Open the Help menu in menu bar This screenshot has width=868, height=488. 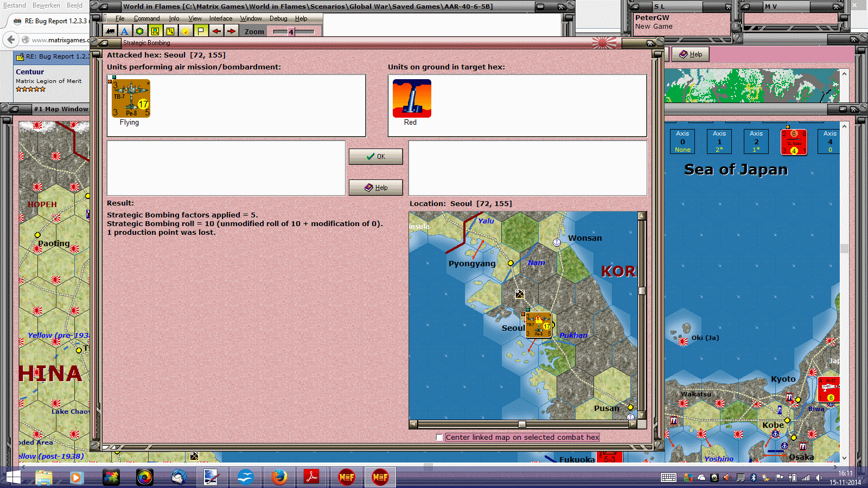(x=301, y=18)
